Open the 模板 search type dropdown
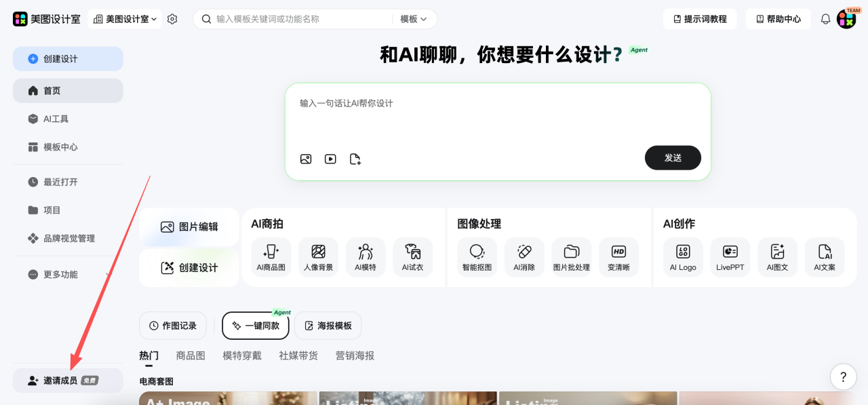 pos(414,19)
